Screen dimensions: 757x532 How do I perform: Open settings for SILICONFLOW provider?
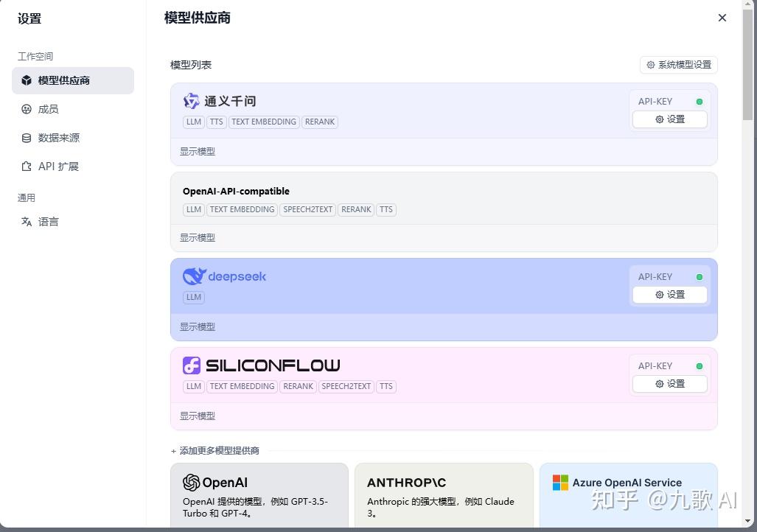click(669, 383)
